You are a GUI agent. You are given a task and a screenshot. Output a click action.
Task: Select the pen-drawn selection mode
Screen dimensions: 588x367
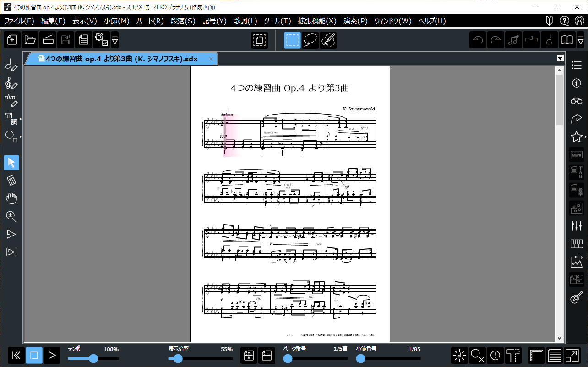pos(328,40)
